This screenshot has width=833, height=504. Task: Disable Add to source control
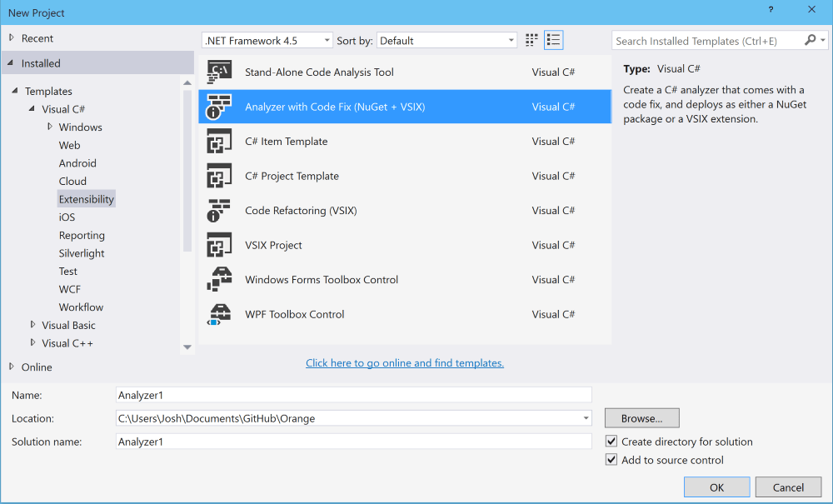(x=611, y=459)
